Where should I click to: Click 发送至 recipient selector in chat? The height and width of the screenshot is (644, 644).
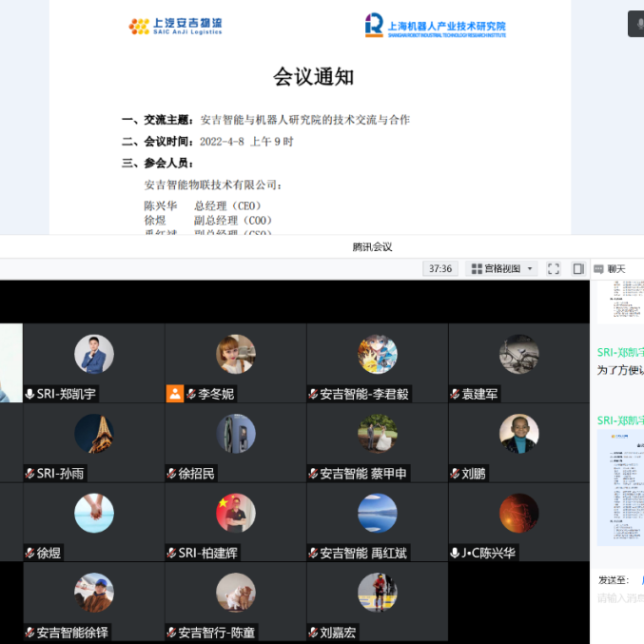(621, 580)
